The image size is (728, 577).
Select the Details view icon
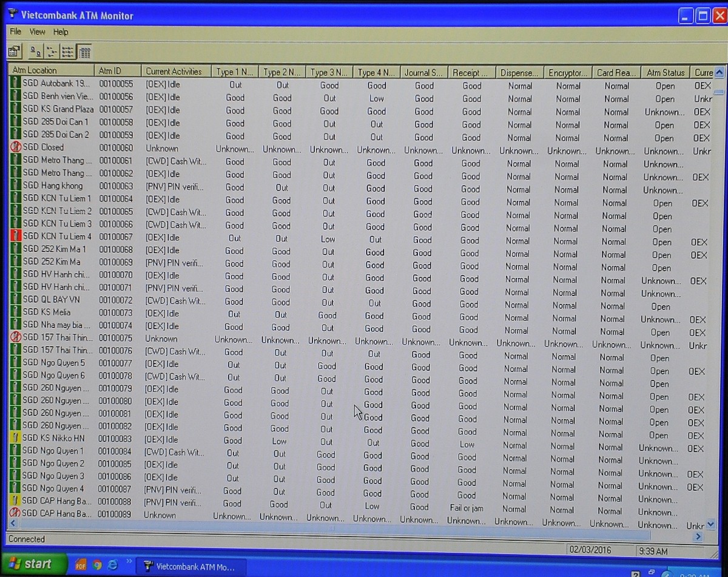tap(84, 52)
